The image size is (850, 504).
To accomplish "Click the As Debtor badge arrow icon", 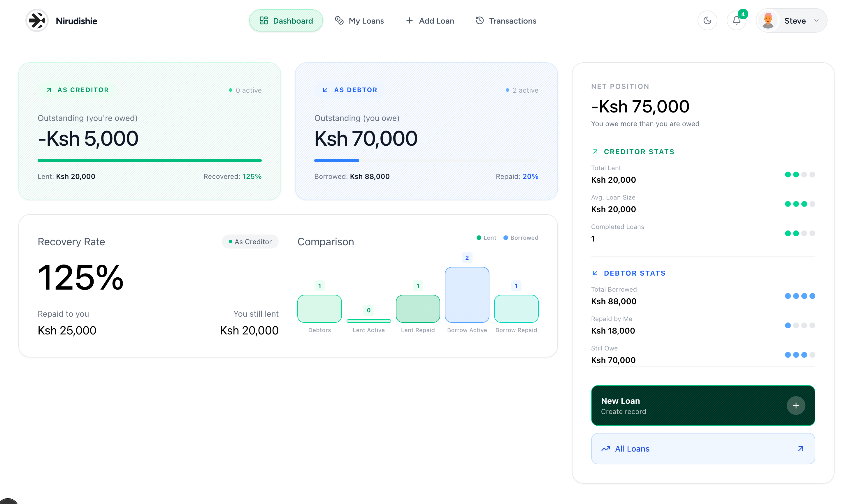I will 325,90.
